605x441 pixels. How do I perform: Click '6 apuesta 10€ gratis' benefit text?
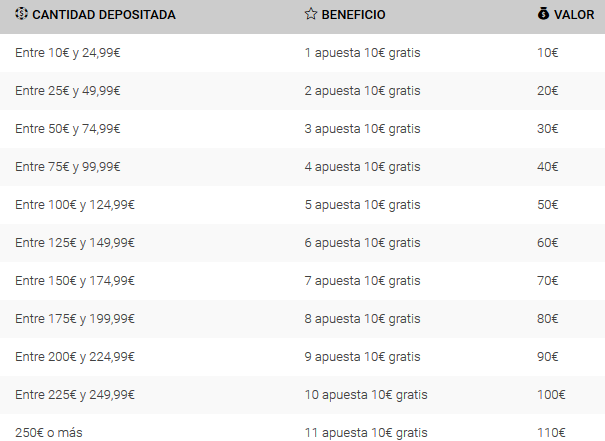362,243
